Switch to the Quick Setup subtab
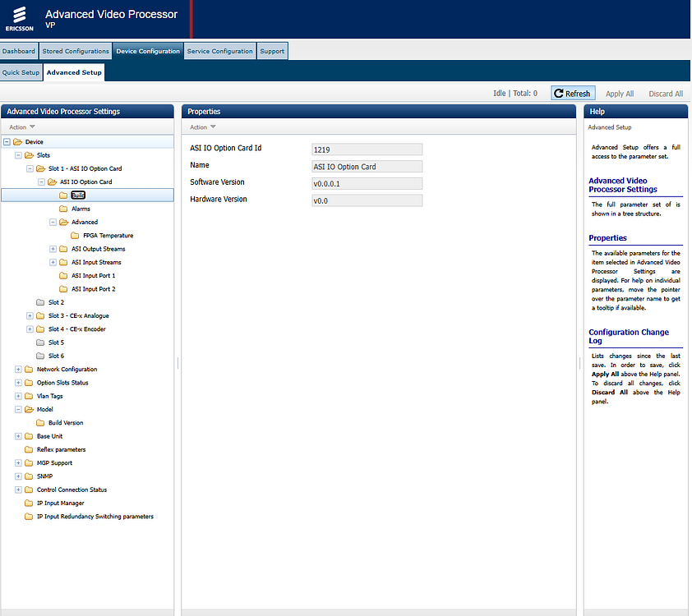The image size is (692, 616). coord(21,72)
